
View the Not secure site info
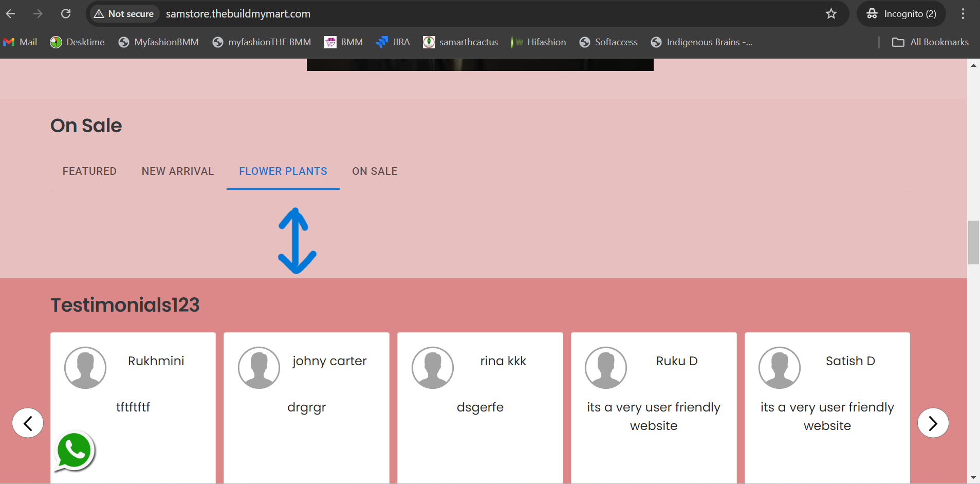pos(124,14)
